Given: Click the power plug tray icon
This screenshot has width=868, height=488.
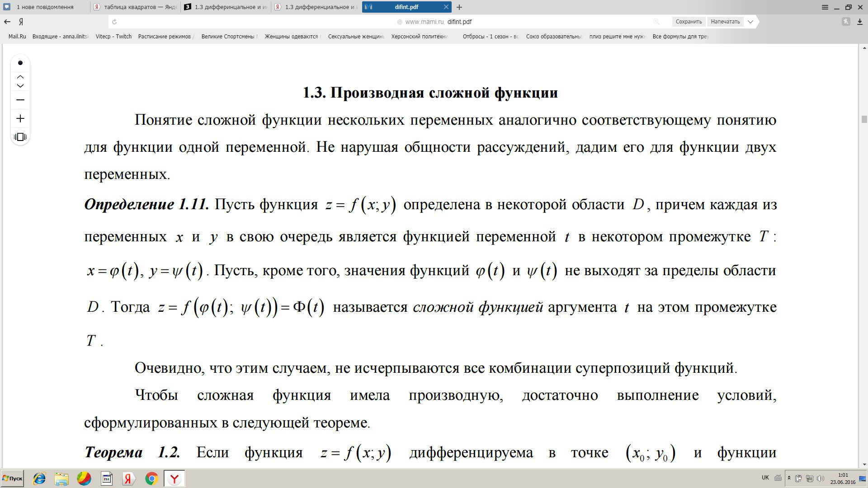Looking at the screenshot, I should [x=799, y=478].
